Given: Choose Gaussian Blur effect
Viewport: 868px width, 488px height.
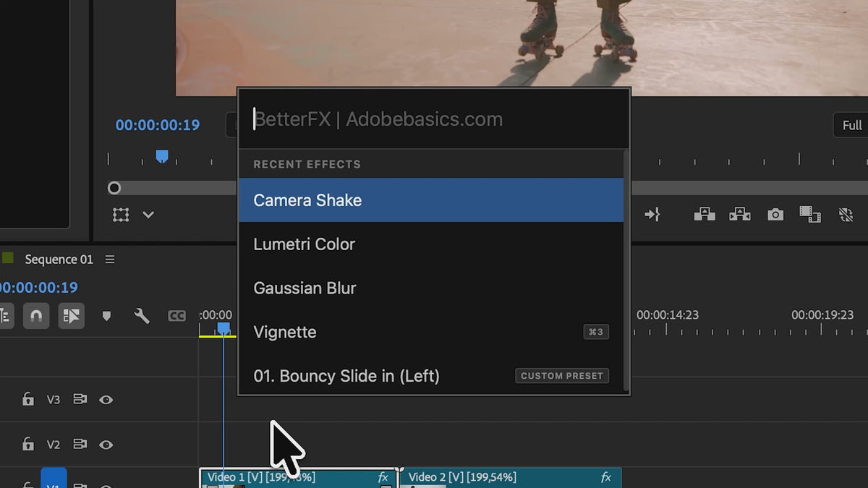Looking at the screenshot, I should coord(430,288).
